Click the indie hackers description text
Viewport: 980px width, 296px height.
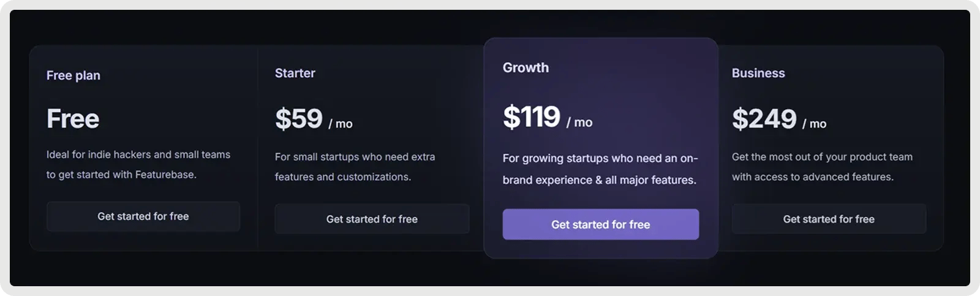138,164
